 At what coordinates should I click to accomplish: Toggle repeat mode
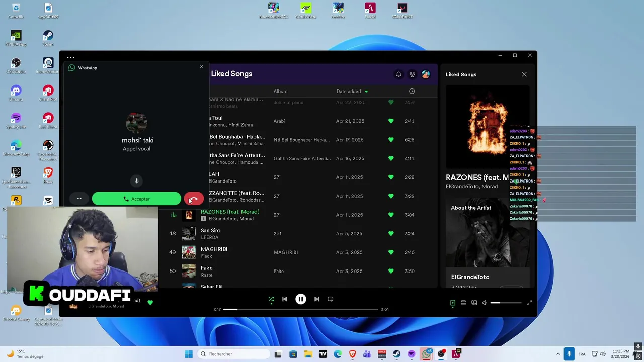(331, 299)
